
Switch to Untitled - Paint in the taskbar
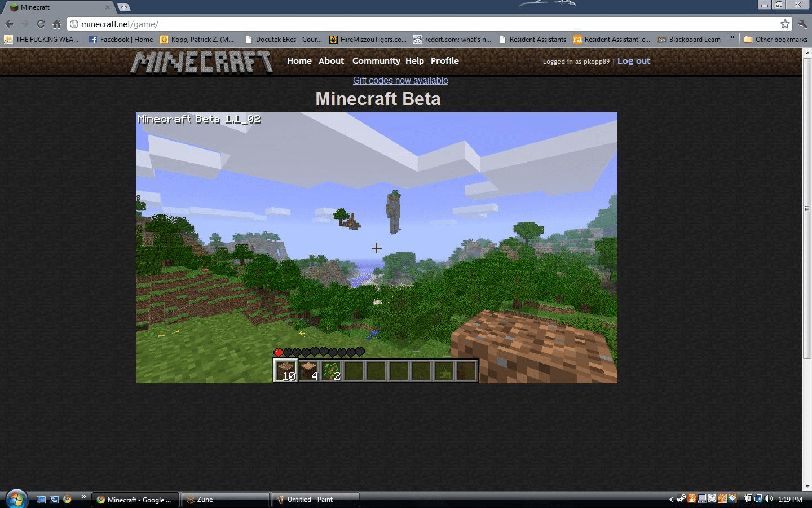pos(316,500)
